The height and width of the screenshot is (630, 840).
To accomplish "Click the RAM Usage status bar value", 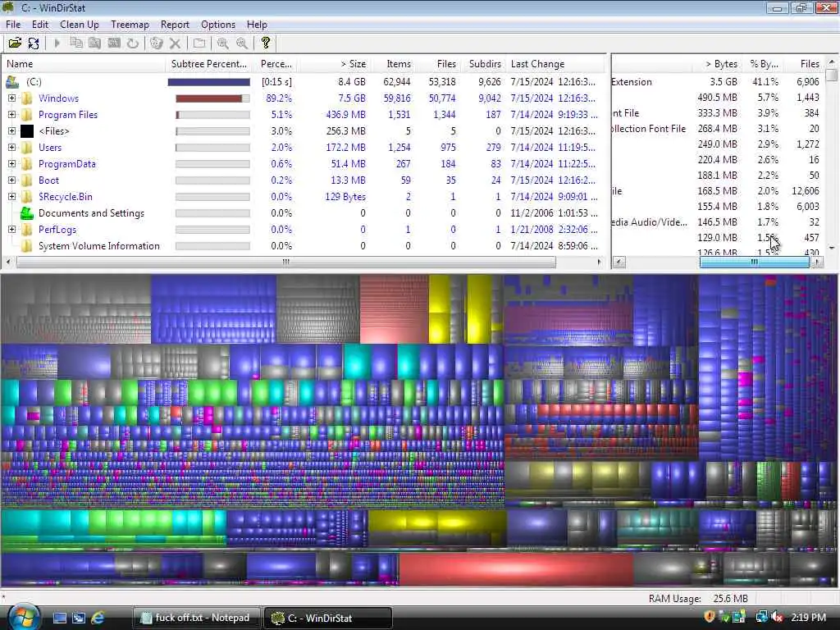I will 730,598.
